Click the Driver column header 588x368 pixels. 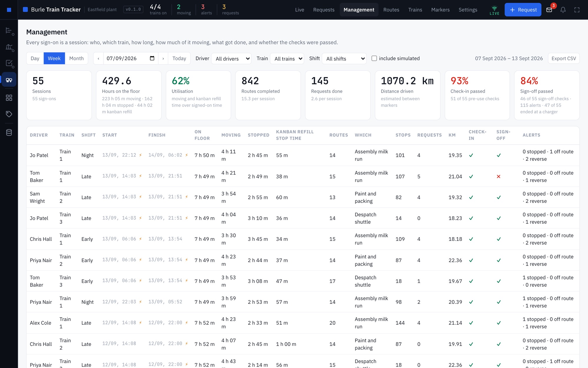click(39, 135)
